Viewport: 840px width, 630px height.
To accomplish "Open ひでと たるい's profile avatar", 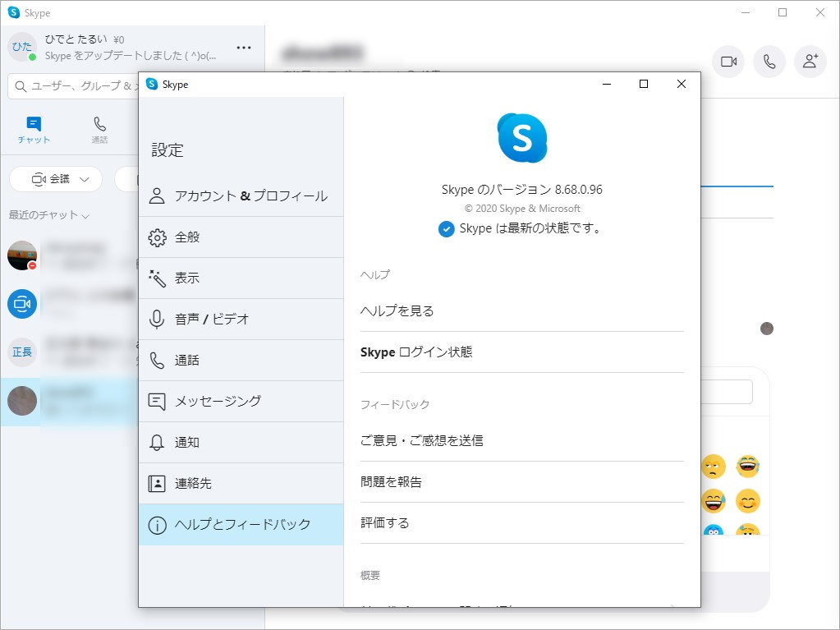I will (21, 48).
